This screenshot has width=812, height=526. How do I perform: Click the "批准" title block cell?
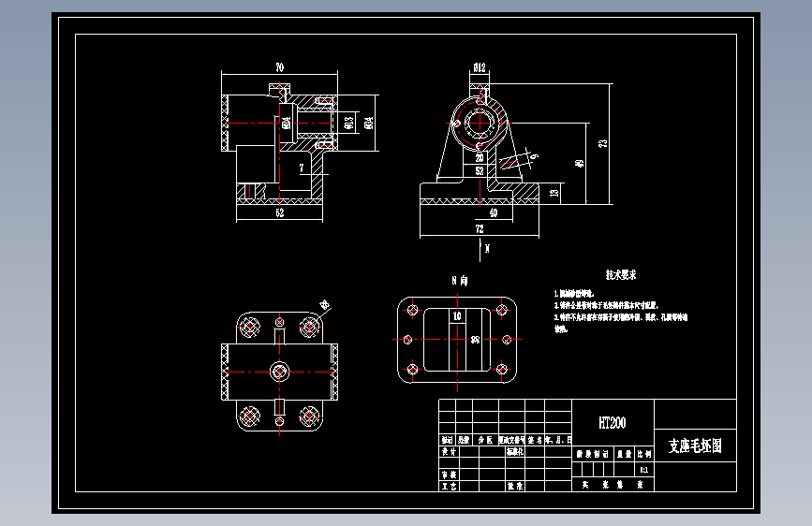click(515, 486)
